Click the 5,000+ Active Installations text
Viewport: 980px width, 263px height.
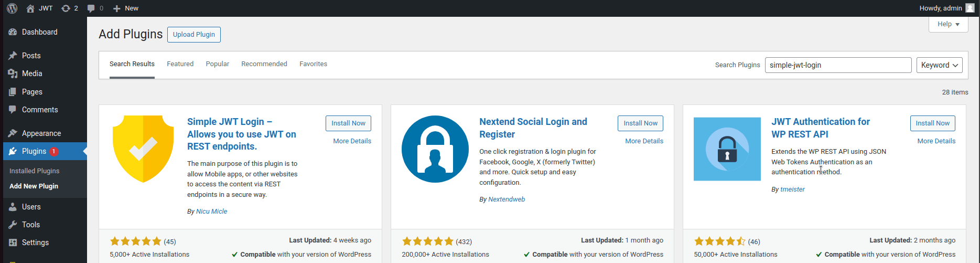[149, 255]
